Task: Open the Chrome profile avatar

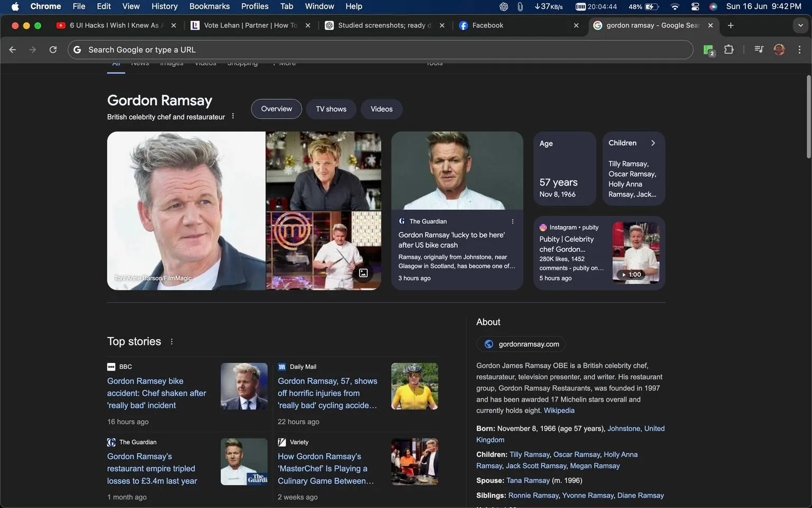Action: tap(779, 49)
